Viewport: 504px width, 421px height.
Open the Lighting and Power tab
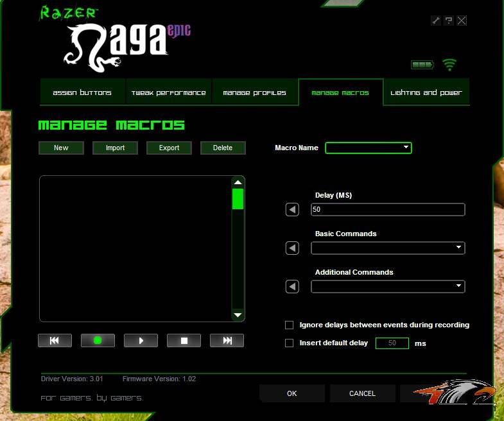click(426, 92)
